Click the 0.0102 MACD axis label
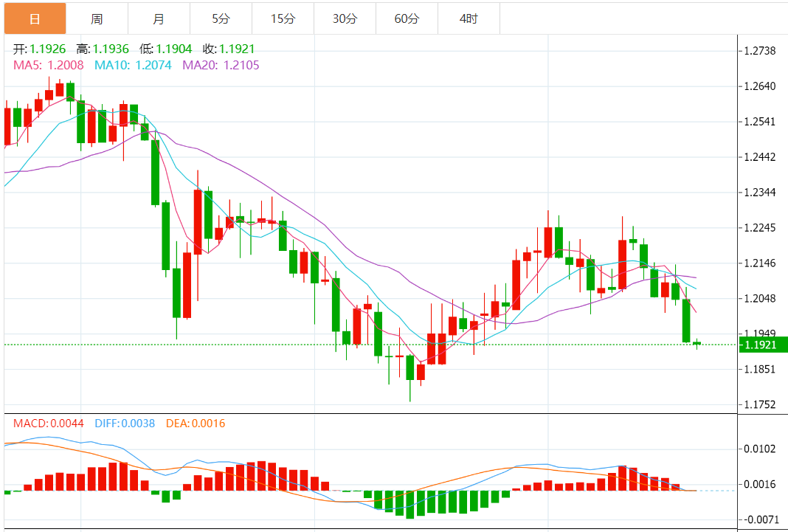788x532 pixels. pyautogui.click(x=760, y=449)
